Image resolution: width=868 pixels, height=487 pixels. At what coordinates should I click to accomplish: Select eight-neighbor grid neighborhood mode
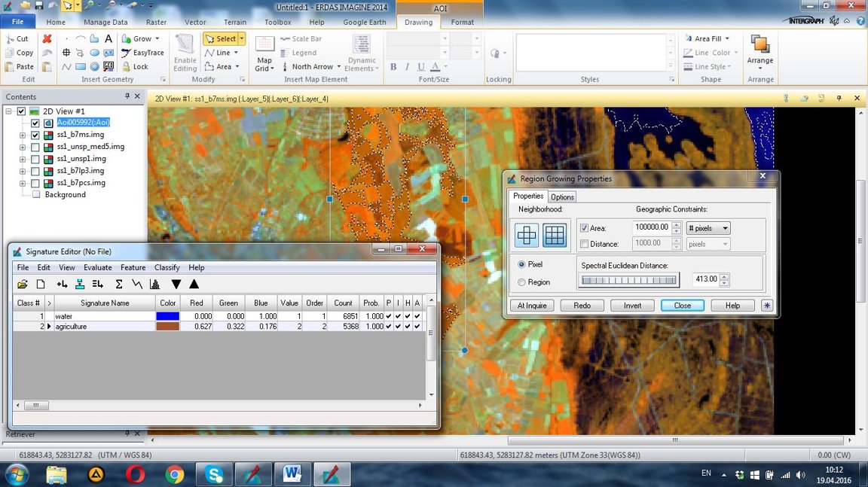pyautogui.click(x=554, y=235)
